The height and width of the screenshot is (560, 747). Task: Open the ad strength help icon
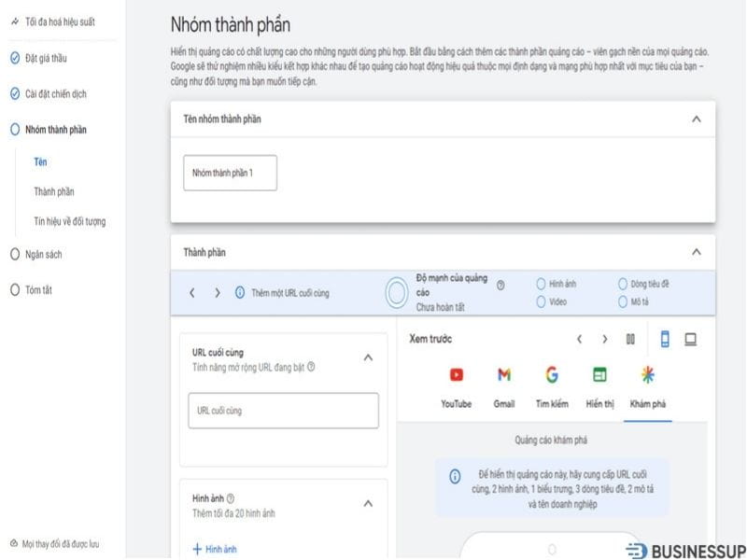(501, 286)
